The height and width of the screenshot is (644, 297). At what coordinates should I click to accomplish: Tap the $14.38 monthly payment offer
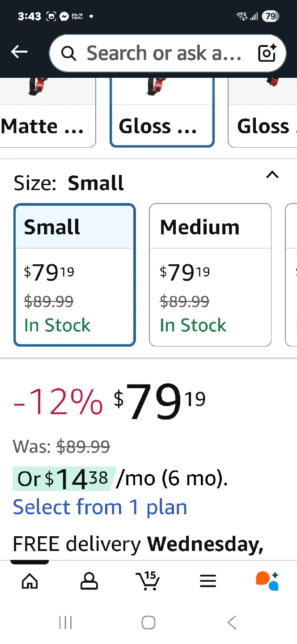[64, 479]
